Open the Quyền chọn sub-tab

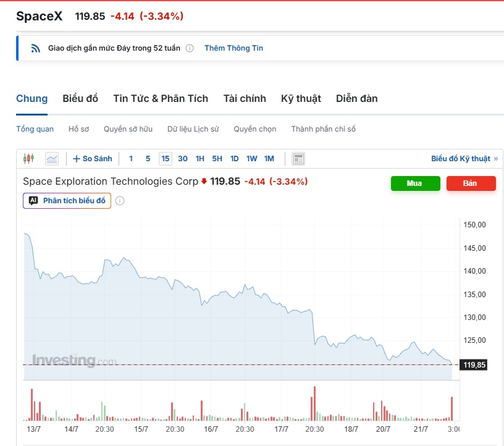pyautogui.click(x=255, y=129)
